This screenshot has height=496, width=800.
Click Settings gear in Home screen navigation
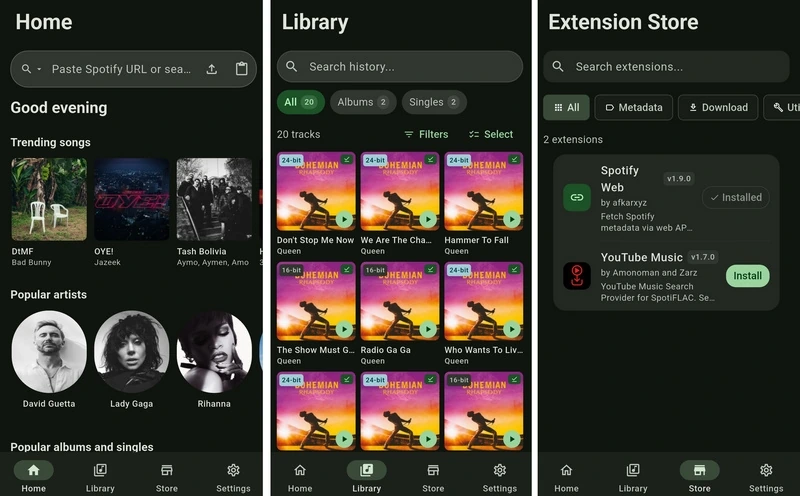pos(233,470)
